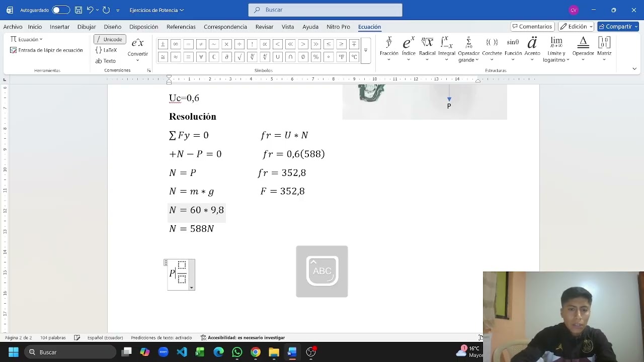
Task: Insert the for-all symbol
Action: coord(201,57)
